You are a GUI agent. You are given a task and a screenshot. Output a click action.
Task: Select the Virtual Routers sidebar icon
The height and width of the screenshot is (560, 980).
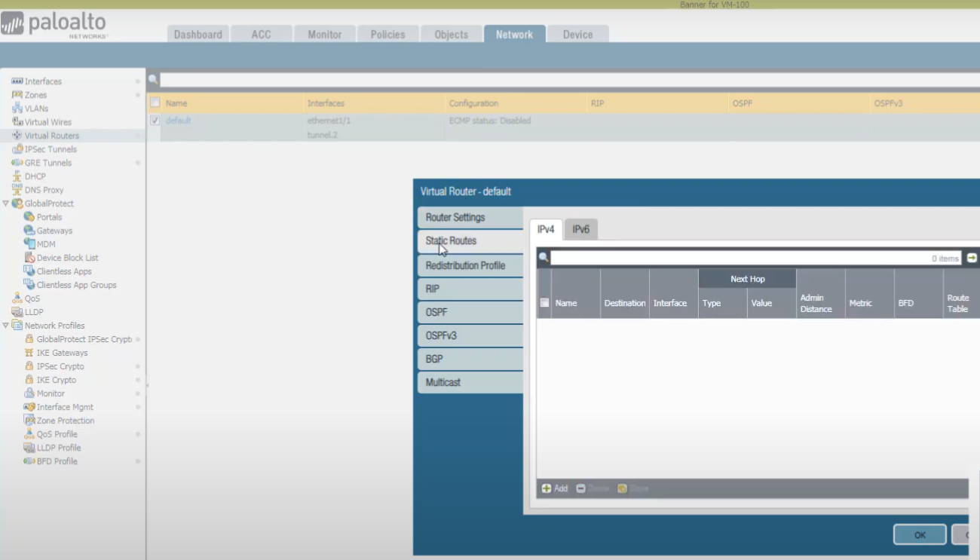(x=17, y=136)
